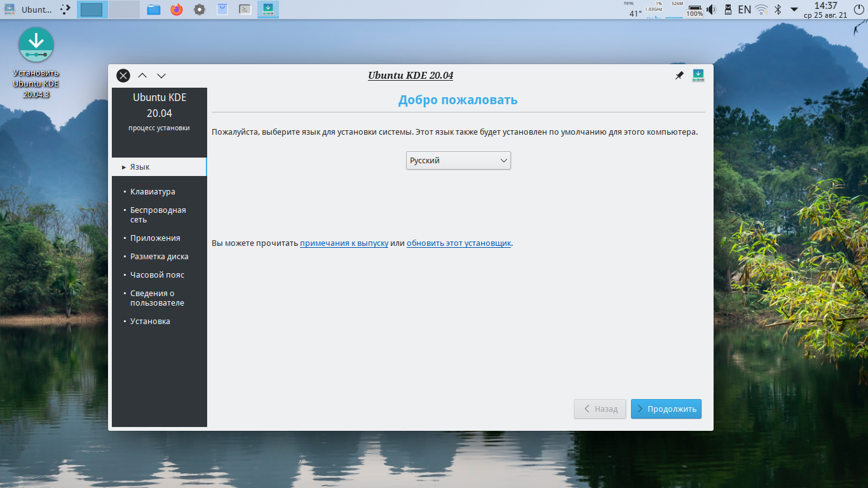This screenshot has height=488, width=868.
Task: Select the installer task in the panel
Action: (x=268, y=10)
